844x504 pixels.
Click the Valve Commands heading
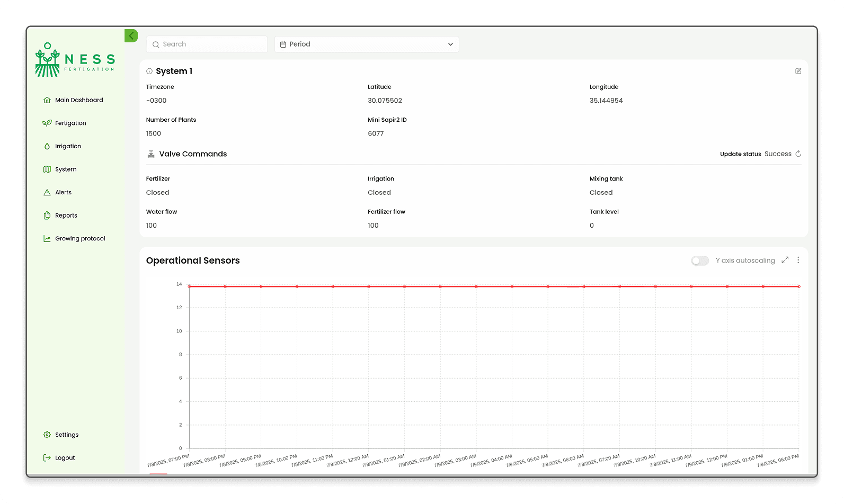(x=193, y=154)
